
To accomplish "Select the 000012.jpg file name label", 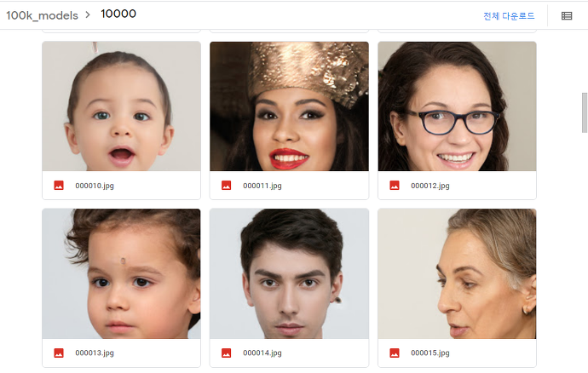I will point(430,186).
